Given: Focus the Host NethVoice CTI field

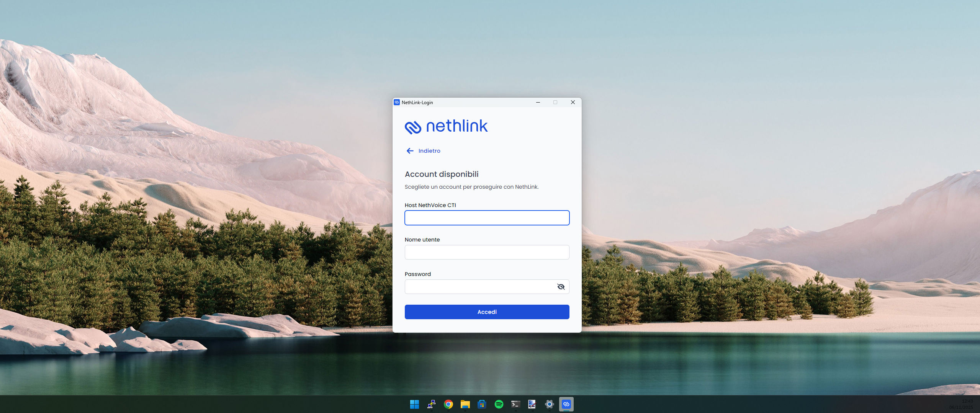Looking at the screenshot, I should point(487,217).
